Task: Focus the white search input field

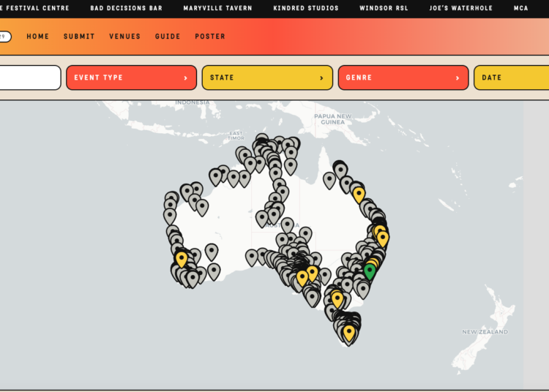Action: click(x=30, y=78)
